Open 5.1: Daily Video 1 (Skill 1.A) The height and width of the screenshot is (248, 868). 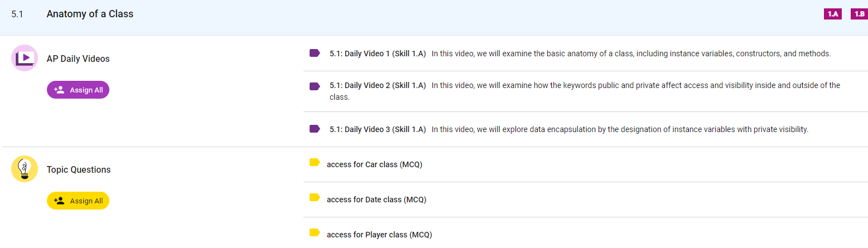click(378, 54)
